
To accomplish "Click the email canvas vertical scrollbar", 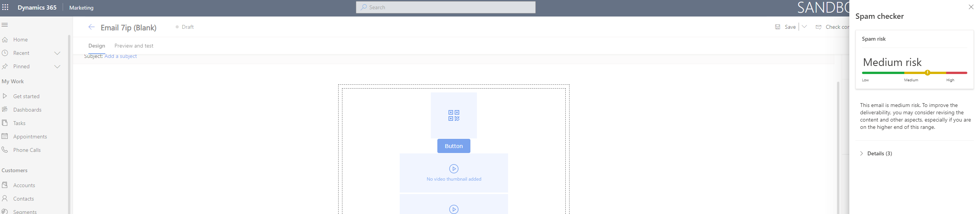I will [838, 147].
